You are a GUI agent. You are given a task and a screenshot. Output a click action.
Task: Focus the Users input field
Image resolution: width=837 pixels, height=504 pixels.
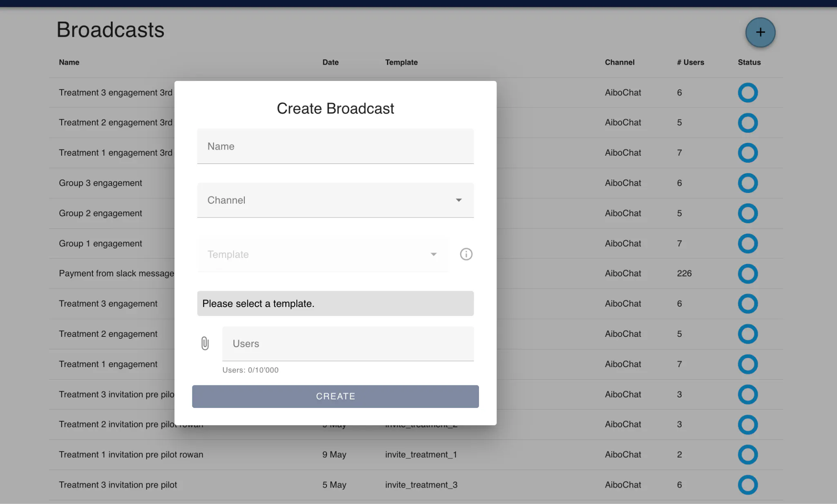(x=347, y=344)
